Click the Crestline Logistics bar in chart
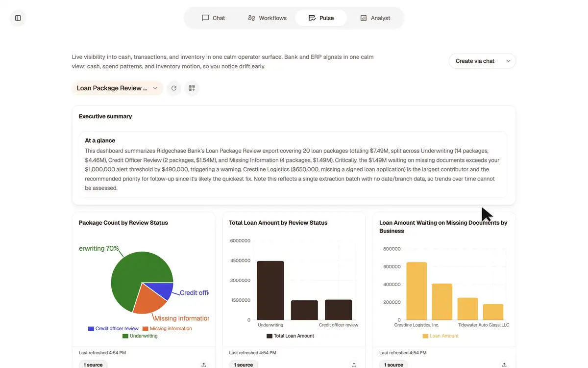The height and width of the screenshot is (368, 588). pos(416,291)
